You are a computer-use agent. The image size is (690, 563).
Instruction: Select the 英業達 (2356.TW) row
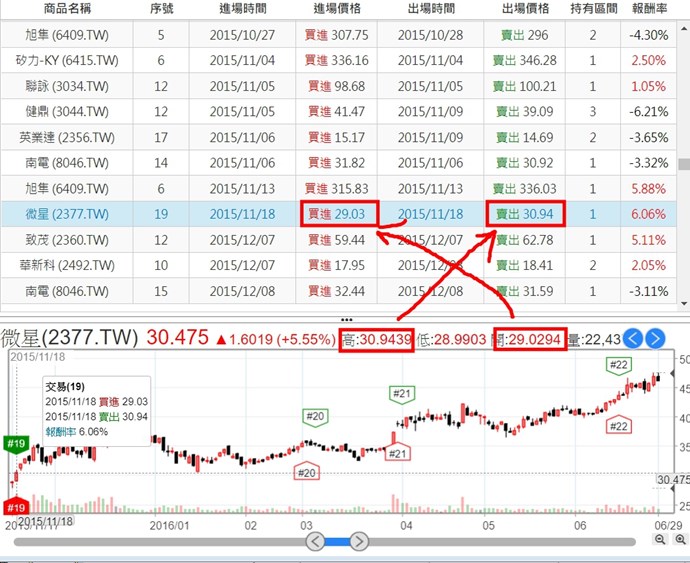(x=339, y=137)
